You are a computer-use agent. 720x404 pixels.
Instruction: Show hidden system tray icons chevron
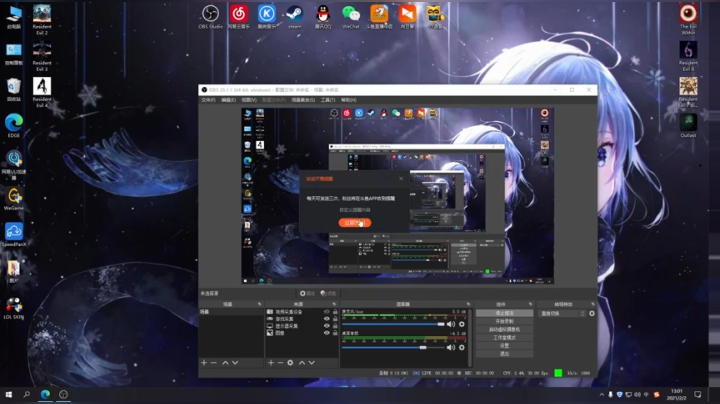coord(602,394)
